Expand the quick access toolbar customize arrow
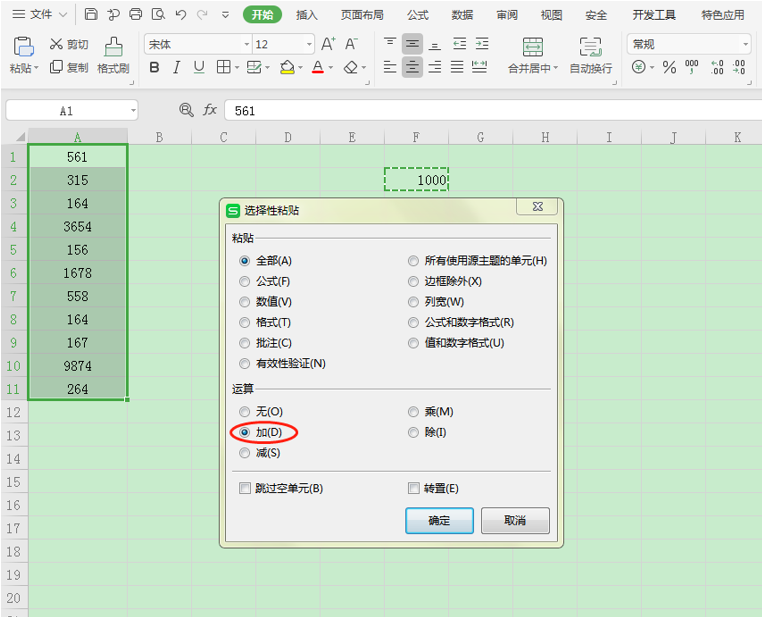 click(225, 15)
